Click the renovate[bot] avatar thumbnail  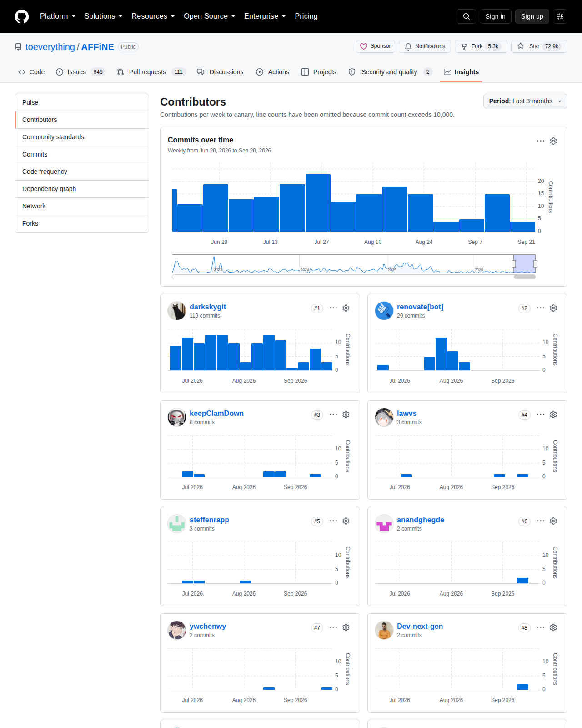384,311
